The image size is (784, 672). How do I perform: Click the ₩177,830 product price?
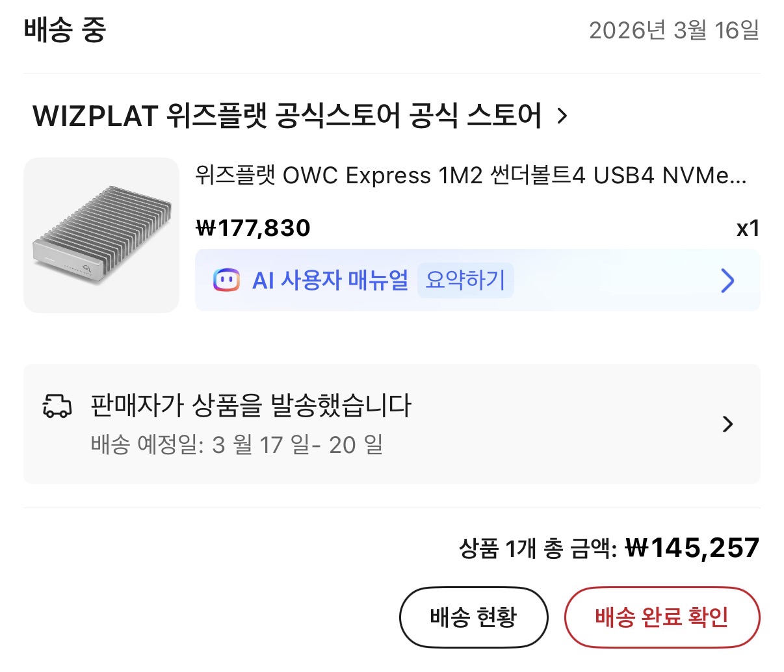[253, 228]
